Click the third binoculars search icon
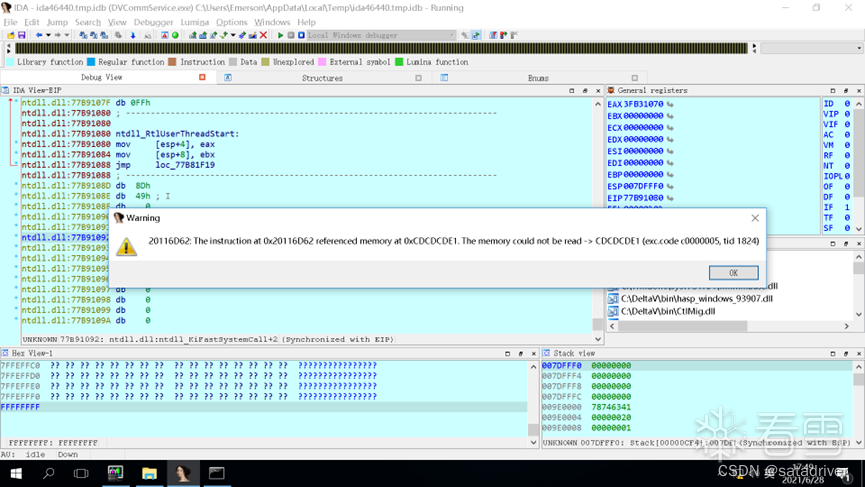 [104, 35]
